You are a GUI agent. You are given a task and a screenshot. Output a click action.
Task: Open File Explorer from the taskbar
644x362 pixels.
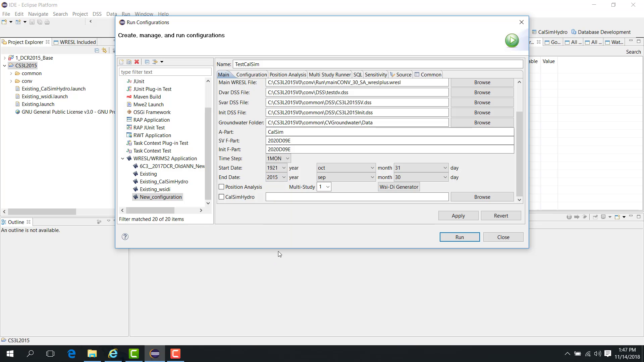[x=92, y=354]
